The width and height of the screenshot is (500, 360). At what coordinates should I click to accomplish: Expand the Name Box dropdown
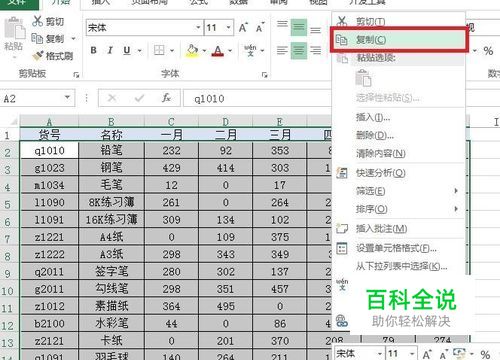coord(67,98)
